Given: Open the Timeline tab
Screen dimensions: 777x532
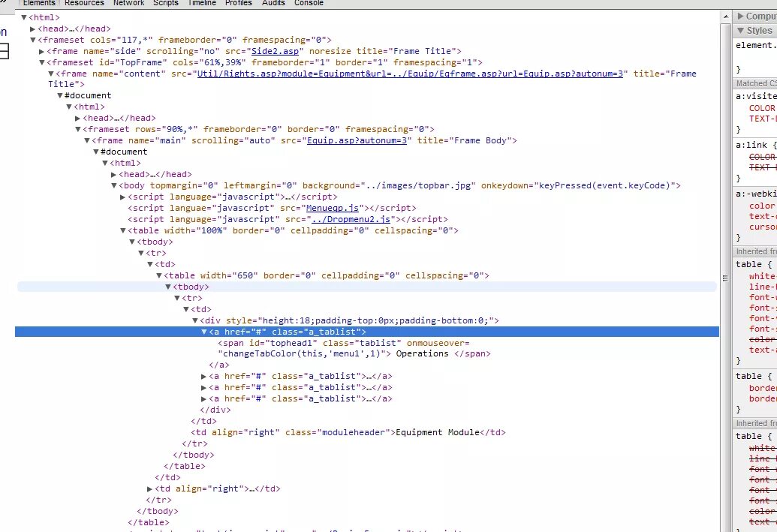Looking at the screenshot, I should pos(202,3).
